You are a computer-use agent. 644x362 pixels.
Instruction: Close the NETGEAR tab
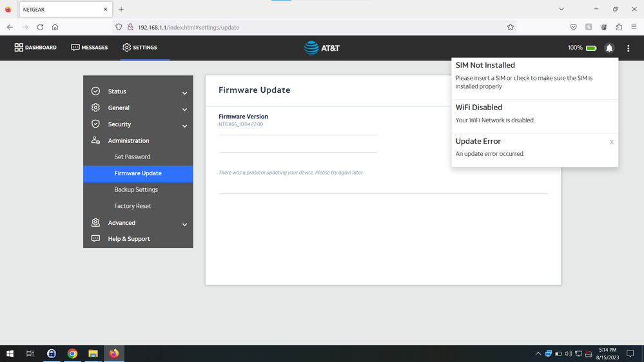106,10
